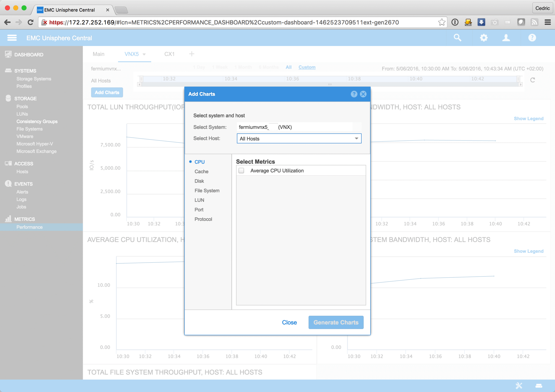
Task: Expand the VNX5 tab dropdown arrow
Action: pyautogui.click(x=144, y=54)
